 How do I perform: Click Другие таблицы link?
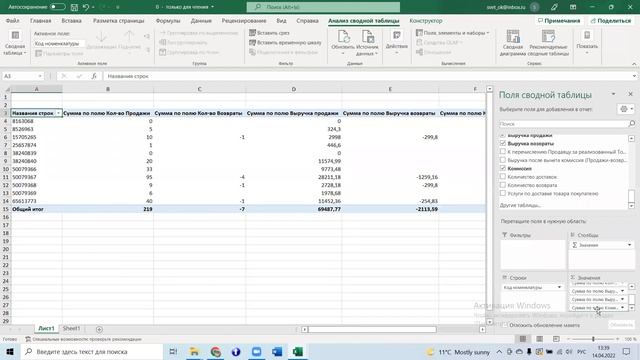[520, 205]
